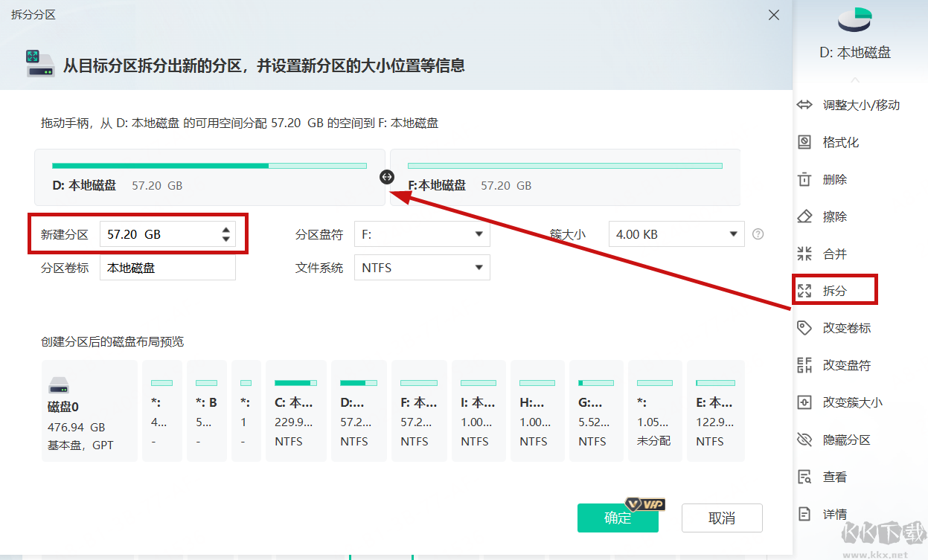Collapse the sidebar panel chevron under D: 本地磁盘
The image size is (928, 560).
pos(855,79)
